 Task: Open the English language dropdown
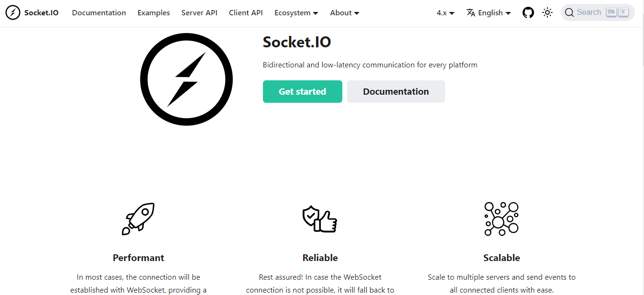click(489, 13)
